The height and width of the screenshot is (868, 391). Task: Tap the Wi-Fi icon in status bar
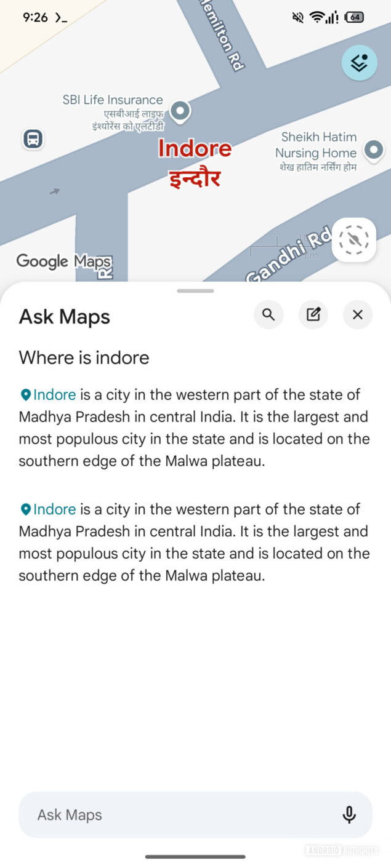(x=316, y=17)
